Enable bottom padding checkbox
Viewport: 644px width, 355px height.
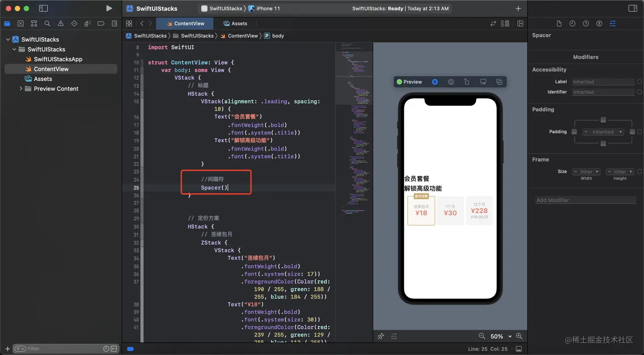click(x=603, y=143)
